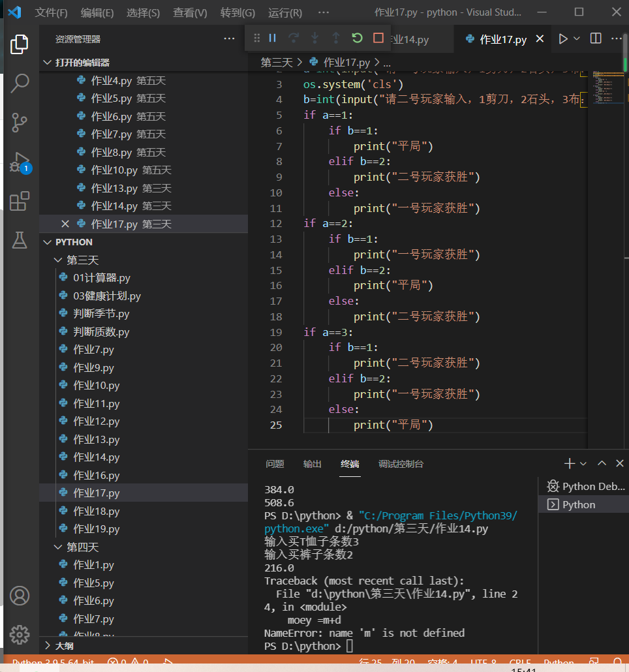Viewport: 629px width, 672px height.
Task: Switch to the 调试控制台 panel tab
Action: [x=401, y=464]
